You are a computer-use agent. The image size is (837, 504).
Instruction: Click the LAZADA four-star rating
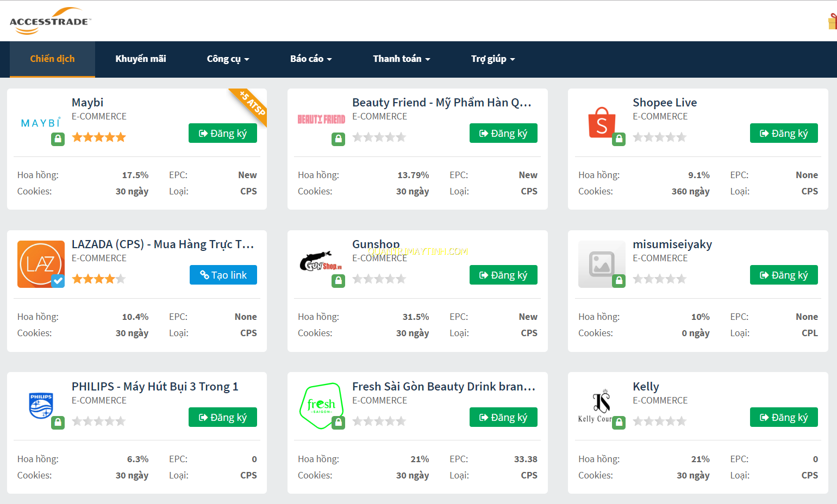[x=99, y=279]
